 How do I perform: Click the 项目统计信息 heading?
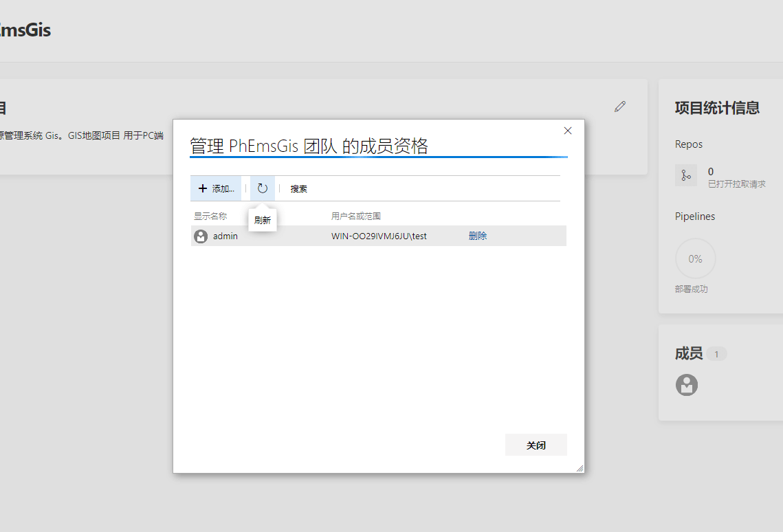717,108
